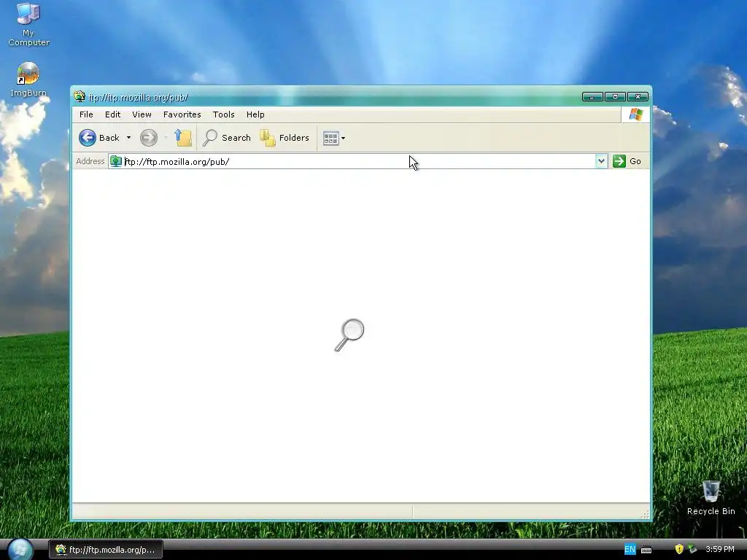Maximize the FTP explorer window
747x560 pixels.
tap(615, 97)
